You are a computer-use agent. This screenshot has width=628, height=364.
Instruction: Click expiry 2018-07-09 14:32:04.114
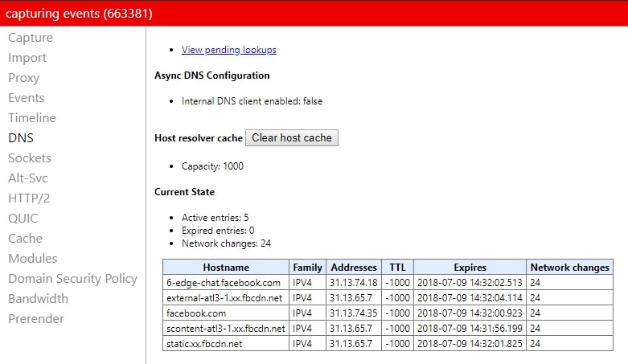470,298
